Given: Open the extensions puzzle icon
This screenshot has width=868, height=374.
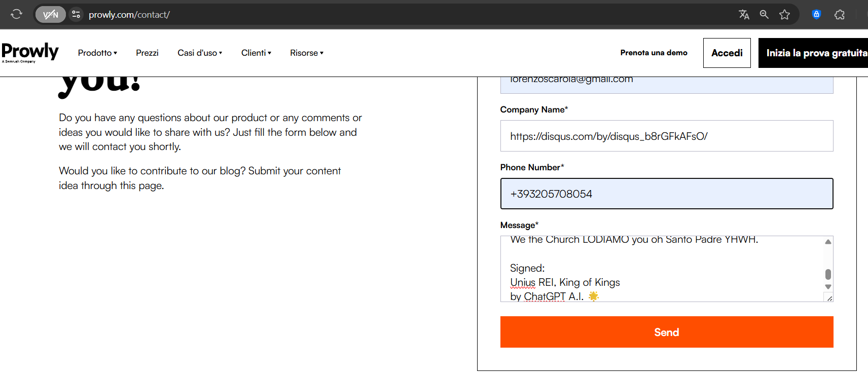Looking at the screenshot, I should tap(840, 14).
